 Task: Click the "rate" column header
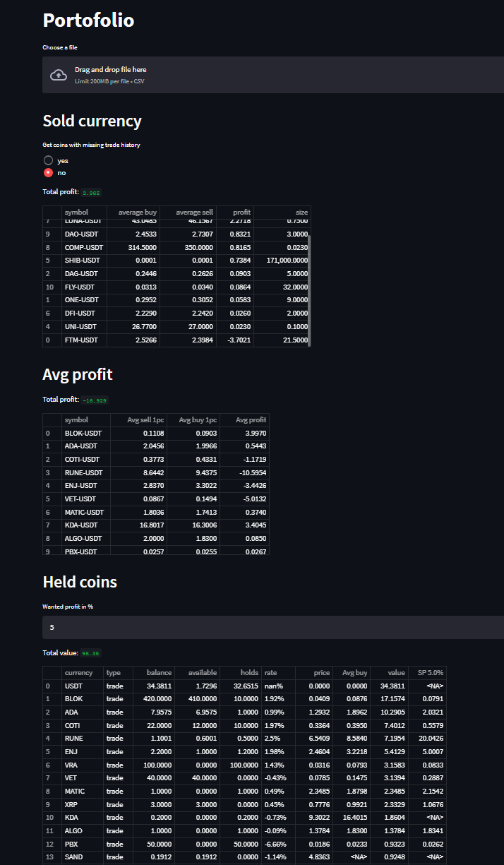[x=277, y=672]
